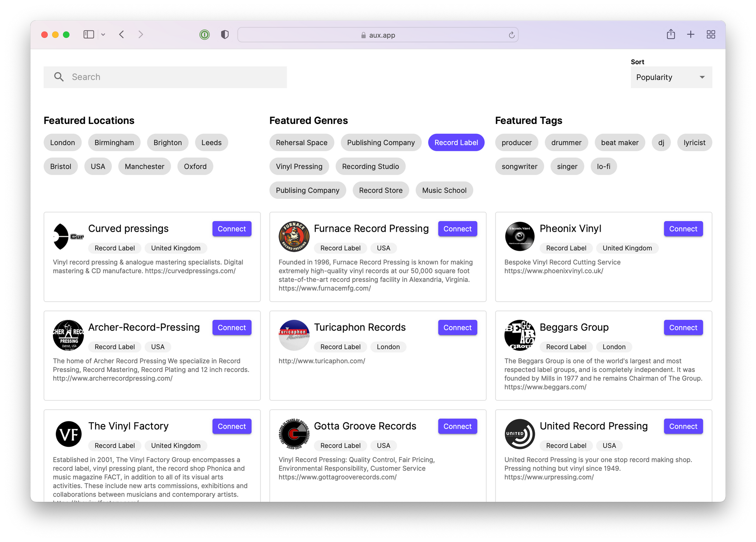Filter by Bristol location chip
This screenshot has width=756, height=542.
[x=61, y=166]
